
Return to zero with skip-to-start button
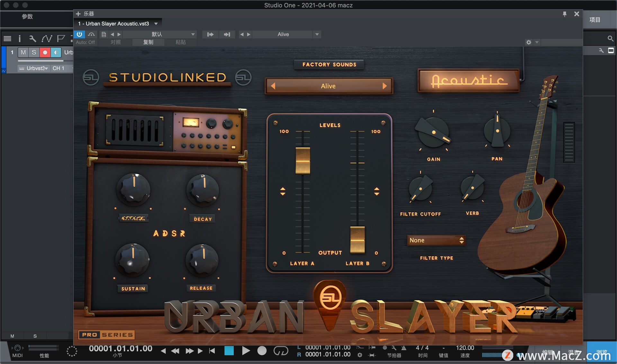click(x=212, y=351)
